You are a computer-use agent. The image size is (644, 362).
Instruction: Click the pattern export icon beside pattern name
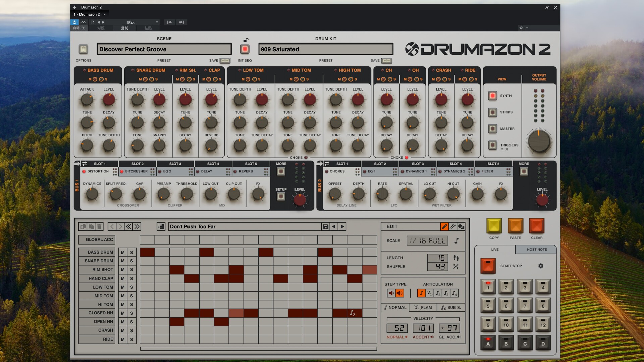(x=161, y=227)
